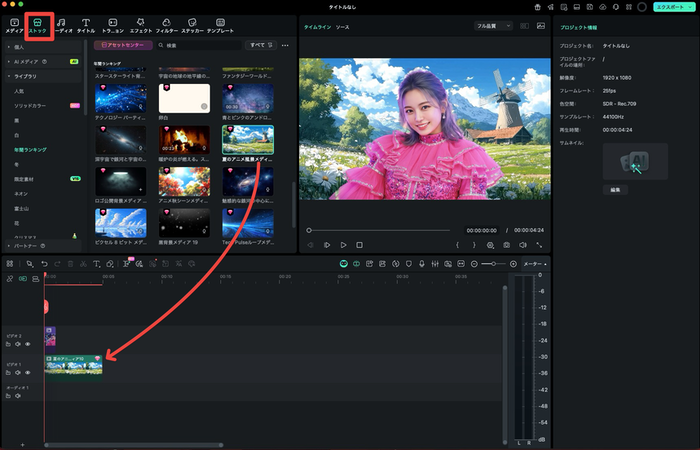Click the アセットセンター button

tap(123, 45)
